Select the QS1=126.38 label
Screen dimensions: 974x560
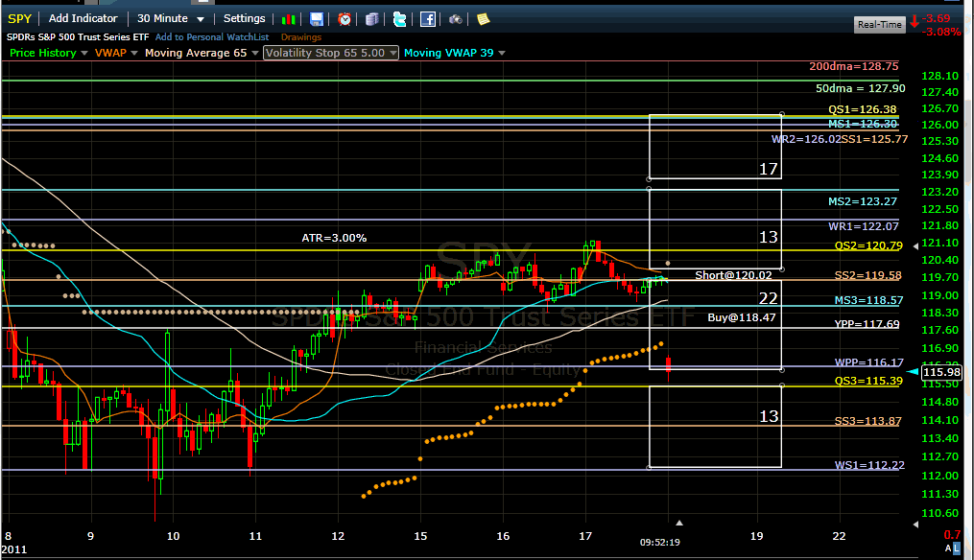(x=862, y=109)
